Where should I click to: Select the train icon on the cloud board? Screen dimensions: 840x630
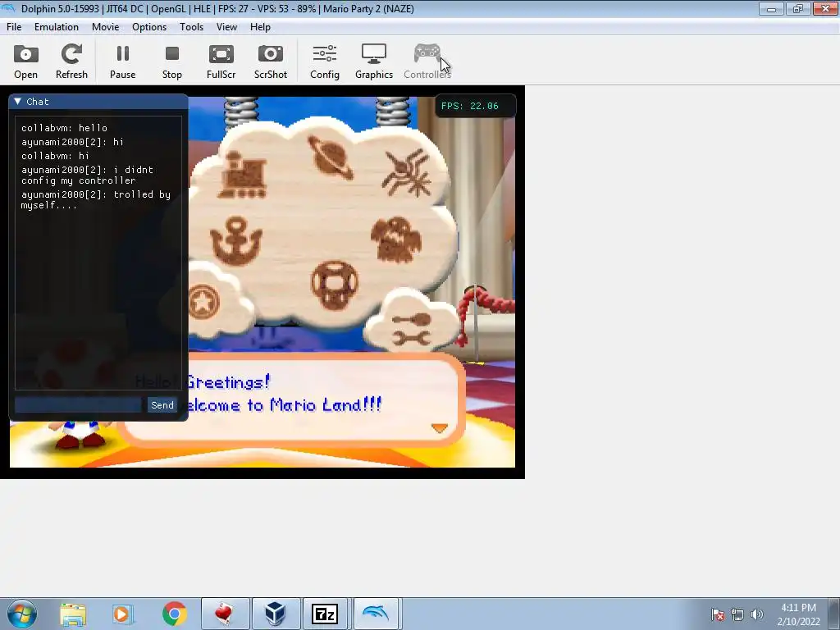pos(244,175)
